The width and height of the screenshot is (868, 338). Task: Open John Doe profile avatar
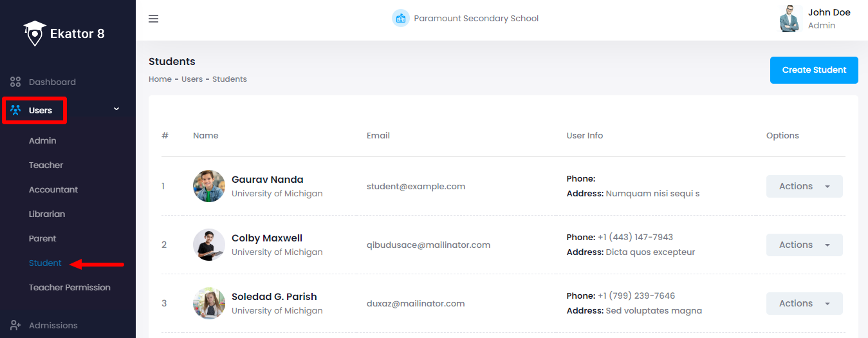tap(789, 19)
